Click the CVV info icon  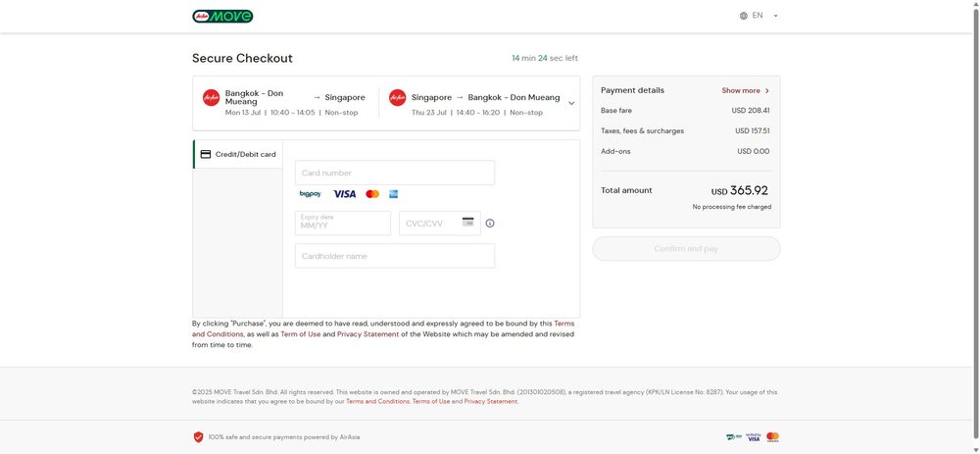click(490, 224)
